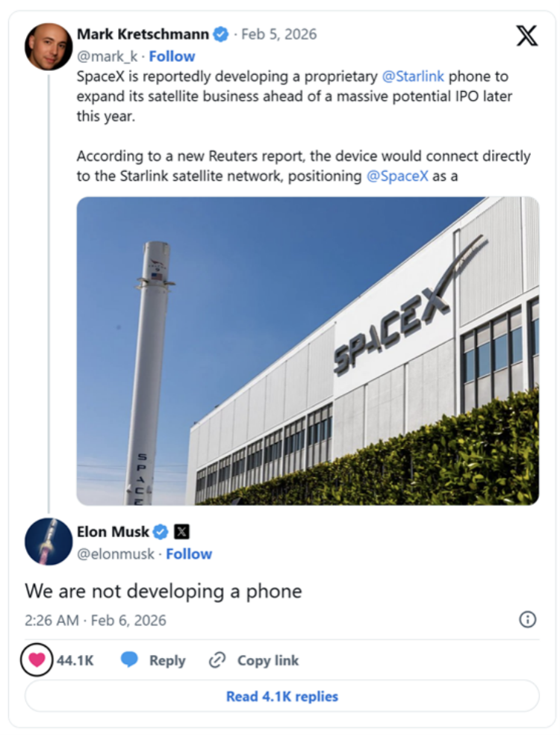This screenshot has width=560, height=735.
Task: Click the Feb 5, 2026 post date
Action: point(279,34)
